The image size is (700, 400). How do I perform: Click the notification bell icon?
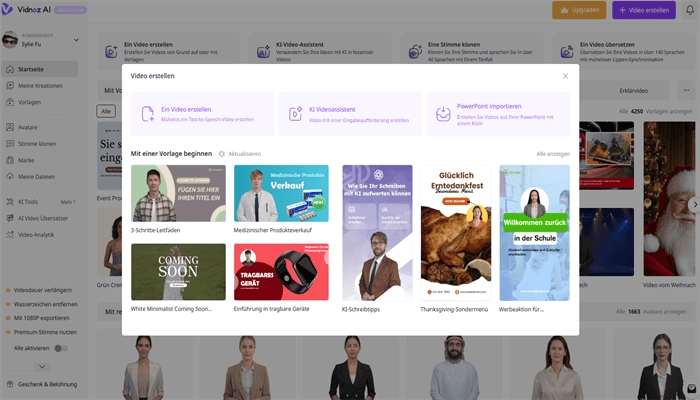(x=689, y=10)
